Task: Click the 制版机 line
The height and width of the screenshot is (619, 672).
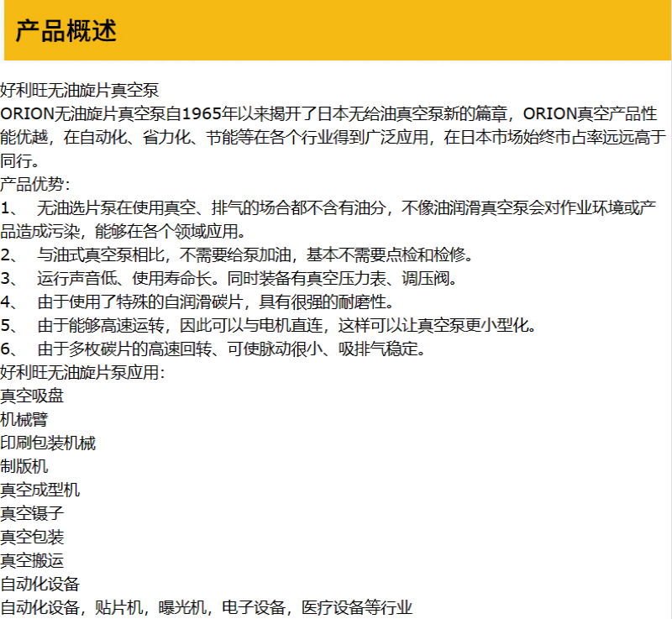Action: pos(24,466)
